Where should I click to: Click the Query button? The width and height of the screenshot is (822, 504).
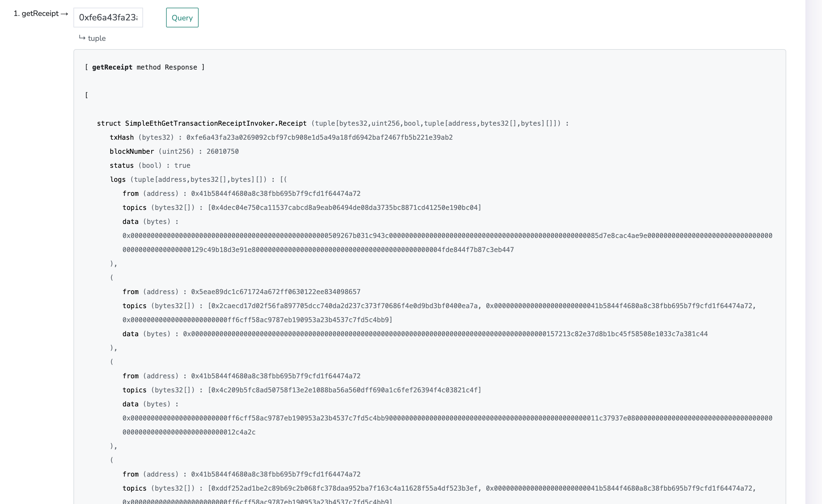click(182, 18)
